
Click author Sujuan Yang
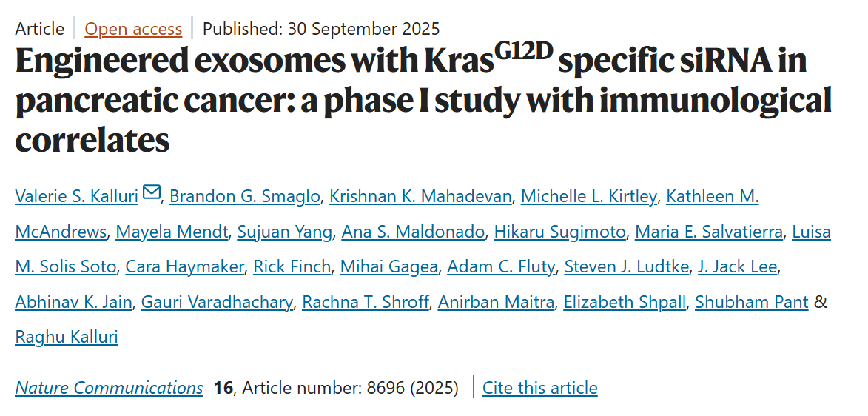(x=284, y=232)
